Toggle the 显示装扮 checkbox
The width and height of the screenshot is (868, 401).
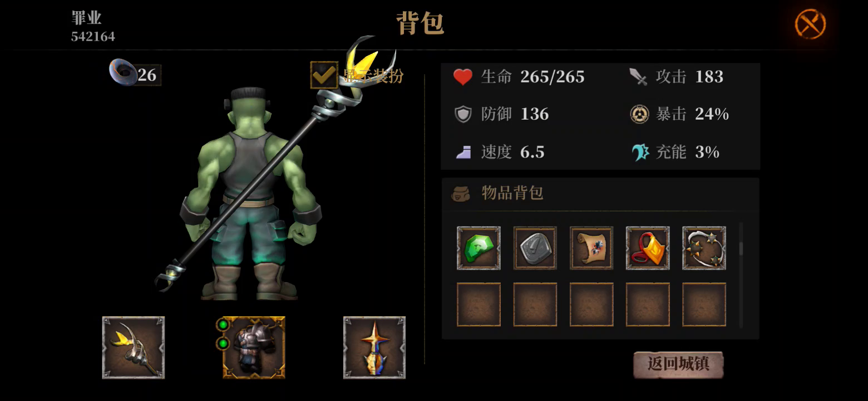(324, 75)
